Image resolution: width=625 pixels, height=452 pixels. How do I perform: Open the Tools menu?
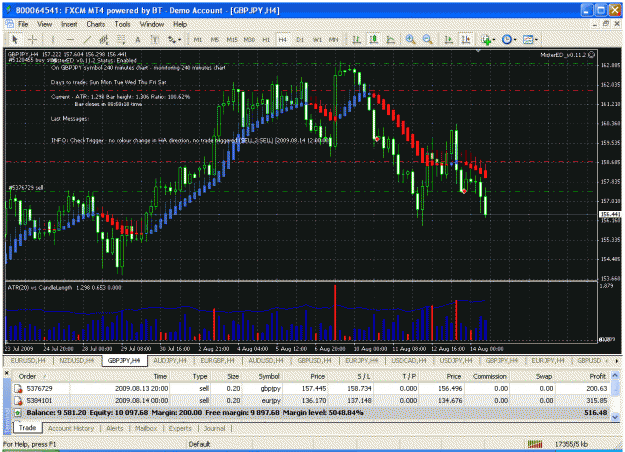coord(122,24)
